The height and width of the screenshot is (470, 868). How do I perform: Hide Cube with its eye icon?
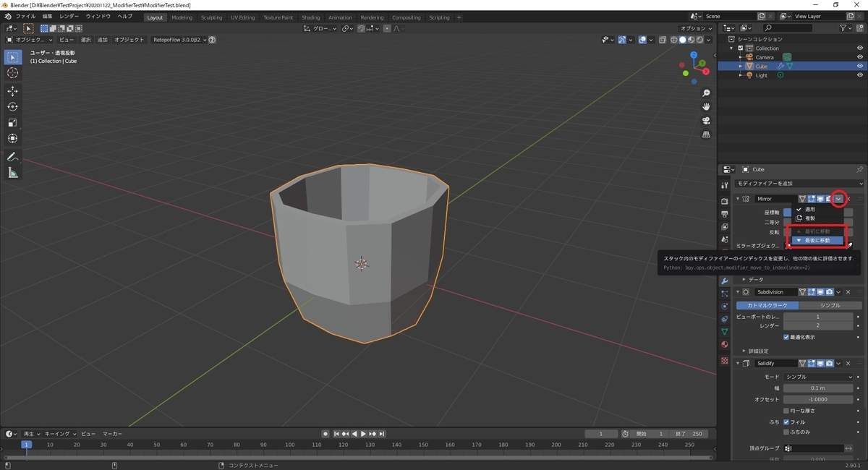click(x=860, y=66)
